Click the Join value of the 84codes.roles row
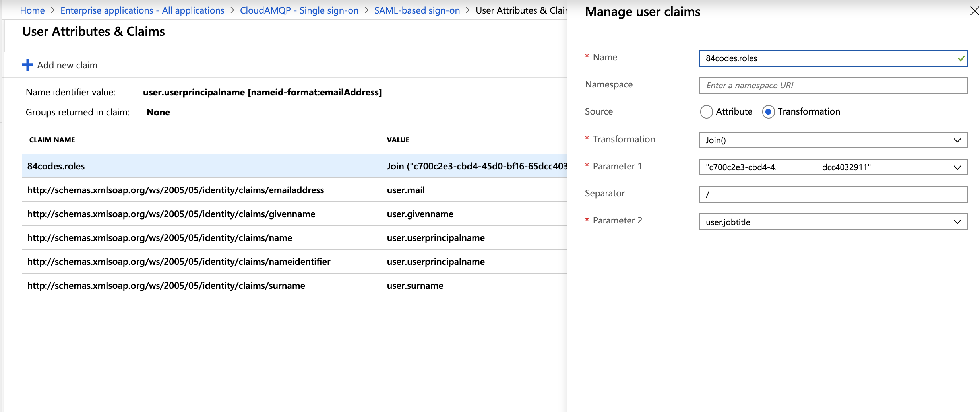The height and width of the screenshot is (412, 980). 477,166
